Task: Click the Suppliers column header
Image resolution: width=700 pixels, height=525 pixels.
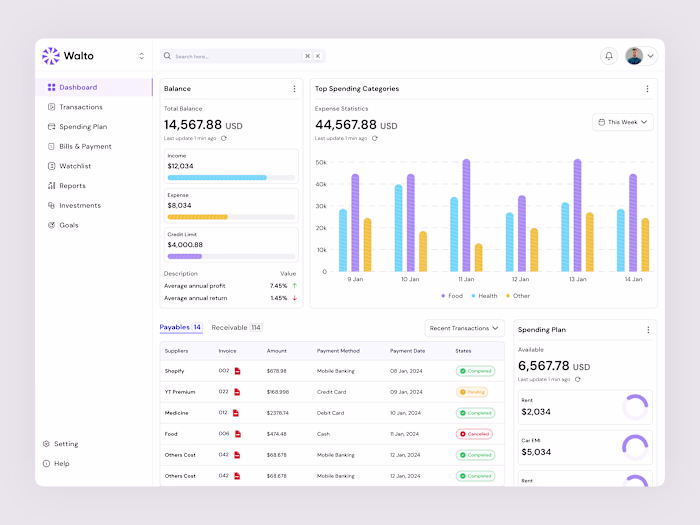Action: 176,351
